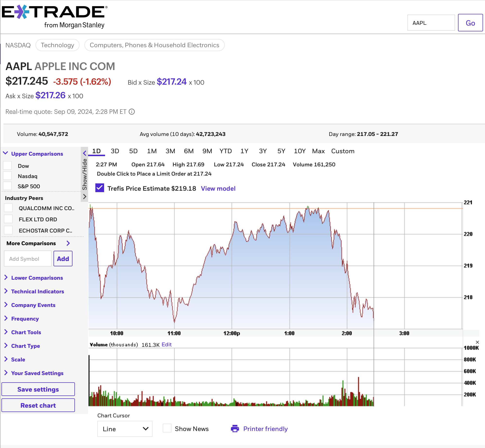The height and width of the screenshot is (448, 485).
Task: Toggle the Dow comparison checkbox
Action: coord(8,165)
